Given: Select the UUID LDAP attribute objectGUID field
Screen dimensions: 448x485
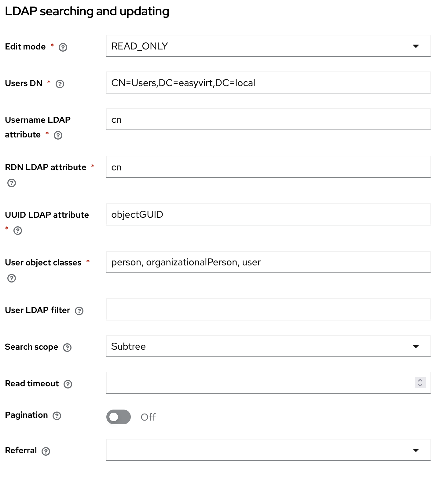Looking at the screenshot, I should 268,215.
